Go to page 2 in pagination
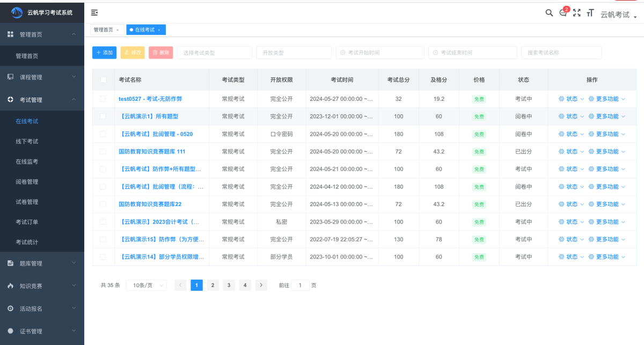The height and width of the screenshot is (345, 644). [x=213, y=285]
